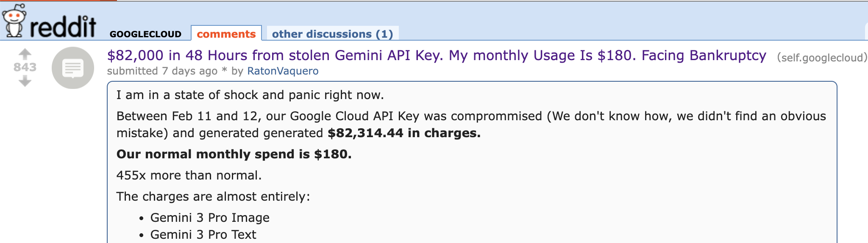
Task: Open the $82,000 in 48 Hours post title
Action: [437, 55]
